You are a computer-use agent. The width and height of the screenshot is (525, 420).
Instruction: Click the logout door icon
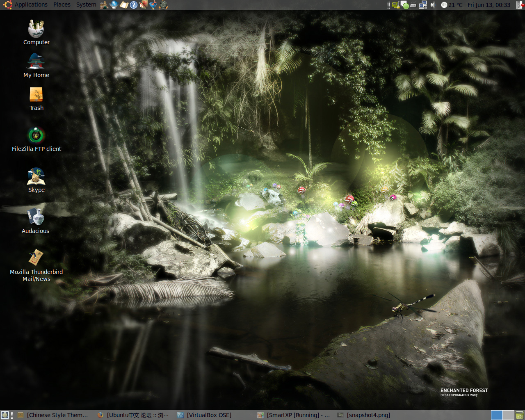pyautogui.click(x=520, y=5)
